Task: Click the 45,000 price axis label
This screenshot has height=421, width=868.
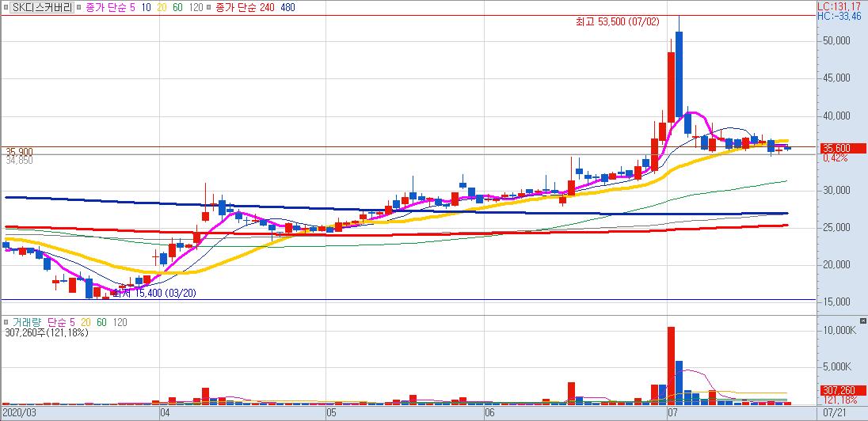Action: tap(836, 78)
